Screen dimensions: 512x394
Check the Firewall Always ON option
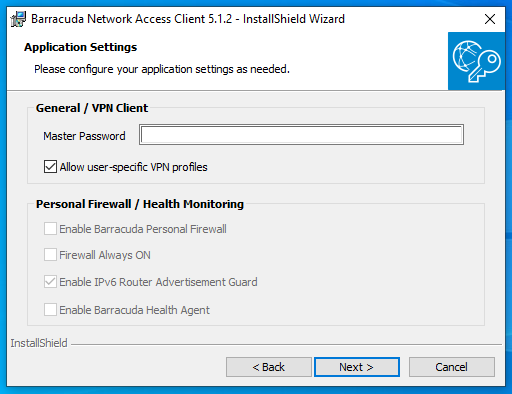pos(50,255)
